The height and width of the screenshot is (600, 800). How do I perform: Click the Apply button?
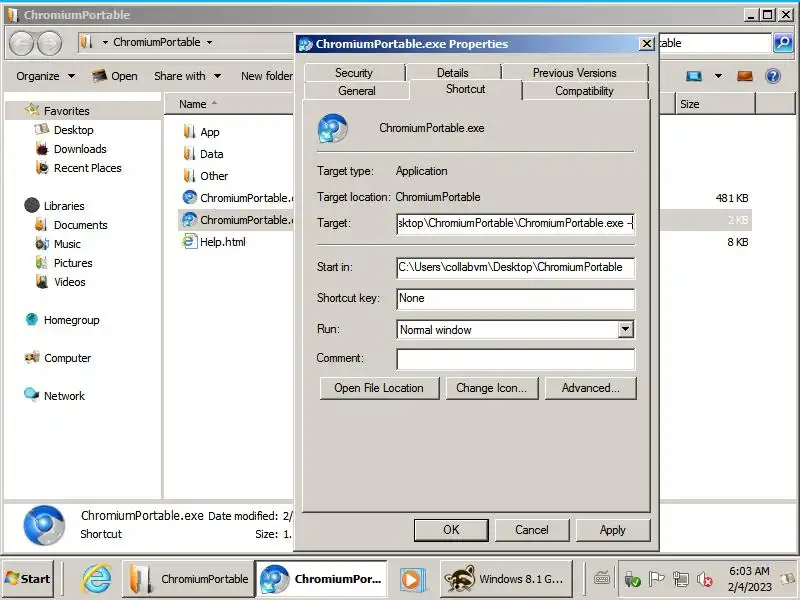pos(613,530)
